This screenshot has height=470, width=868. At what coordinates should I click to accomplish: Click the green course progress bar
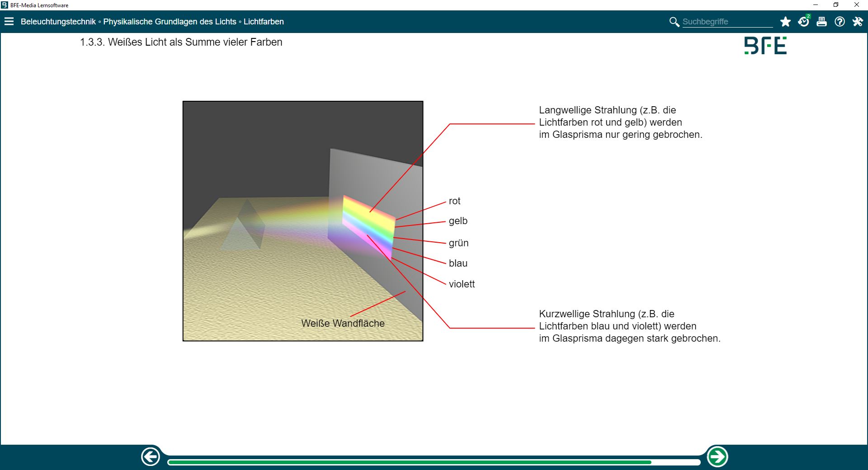[x=409, y=462]
